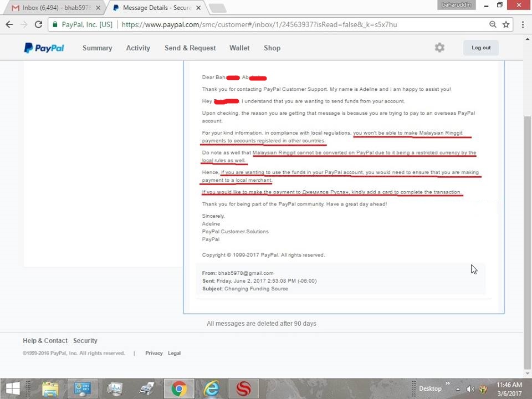Viewport: 532px width, 399px height.
Task: Open the red S application in taskbar
Action: 244,388
